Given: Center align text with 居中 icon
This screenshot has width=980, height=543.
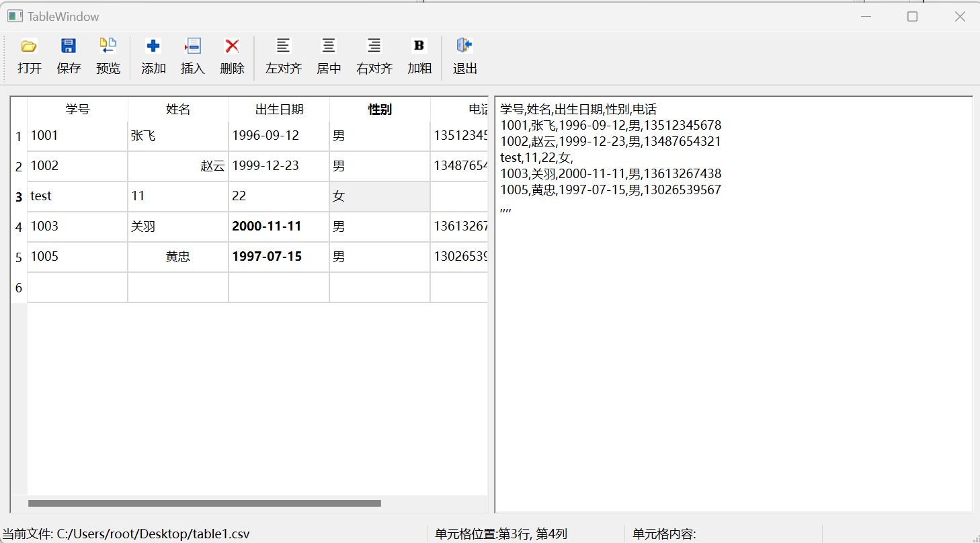Looking at the screenshot, I should [x=329, y=46].
